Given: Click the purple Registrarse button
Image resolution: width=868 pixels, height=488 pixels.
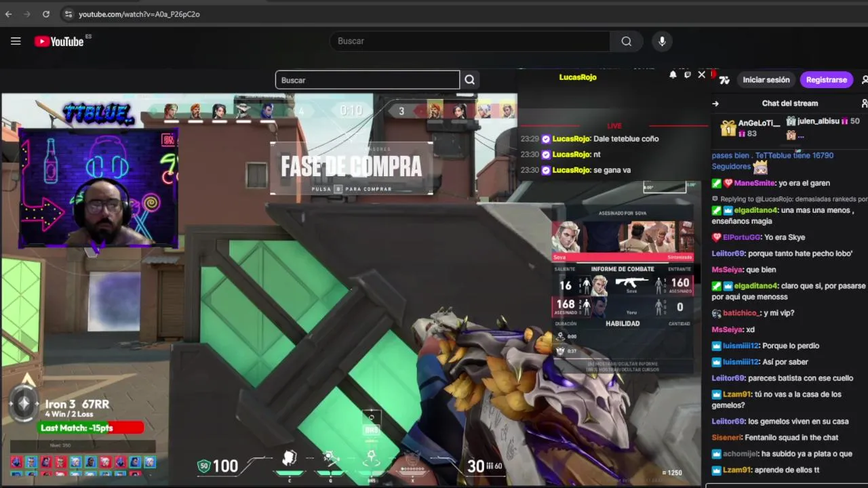Looking at the screenshot, I should 826,80.
